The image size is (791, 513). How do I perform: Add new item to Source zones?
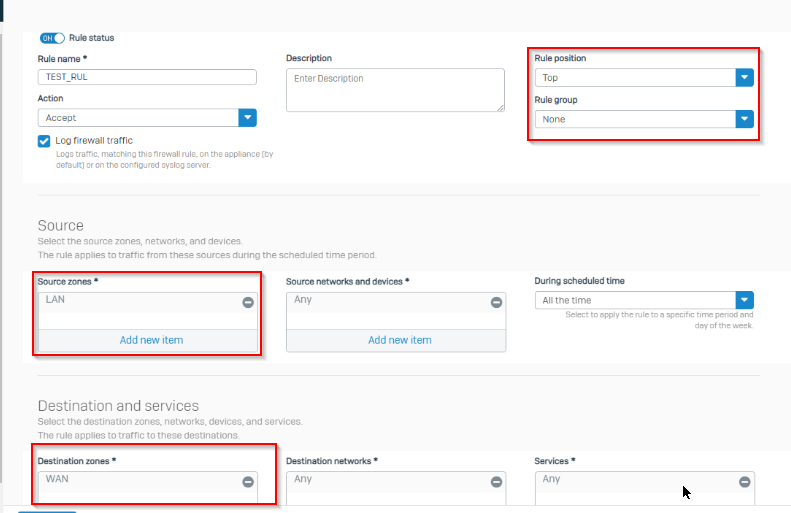pyautogui.click(x=151, y=340)
